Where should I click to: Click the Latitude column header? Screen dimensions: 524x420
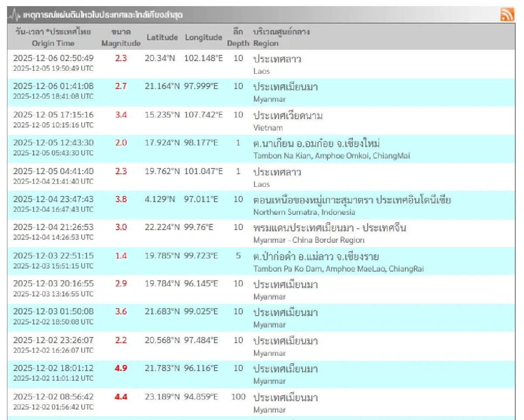(x=163, y=38)
